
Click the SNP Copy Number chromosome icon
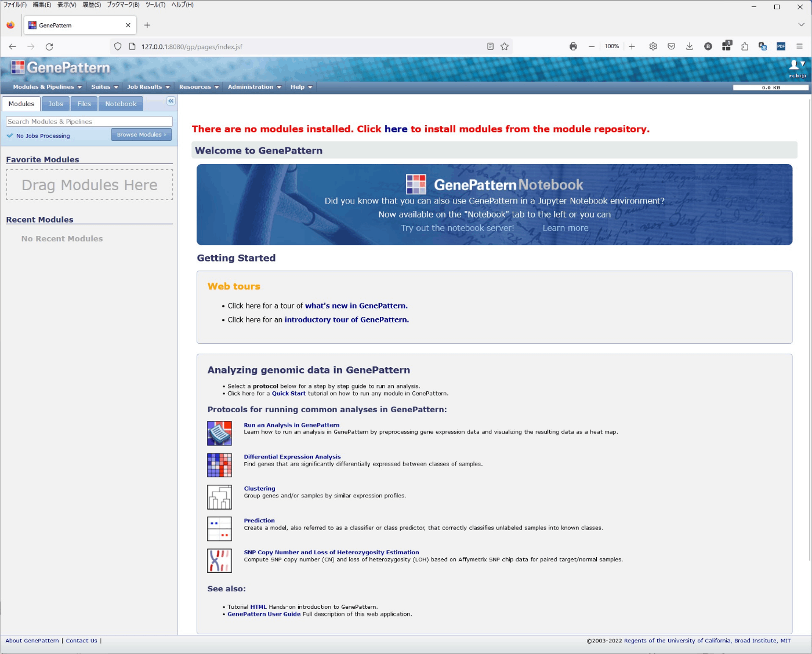coord(219,561)
